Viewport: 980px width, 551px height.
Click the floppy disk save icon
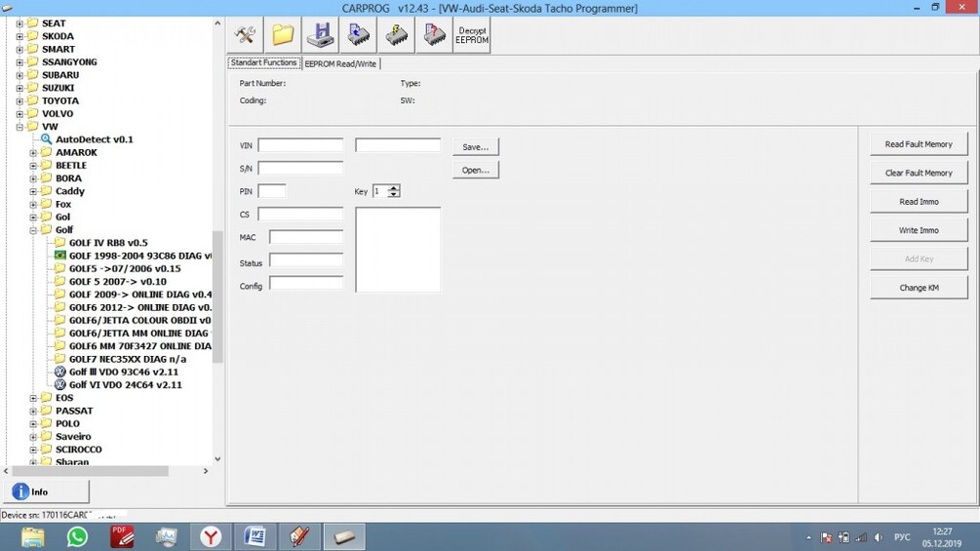321,35
